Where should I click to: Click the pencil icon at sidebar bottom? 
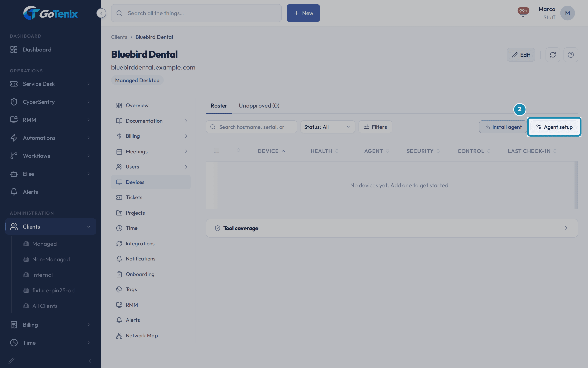(x=12, y=360)
